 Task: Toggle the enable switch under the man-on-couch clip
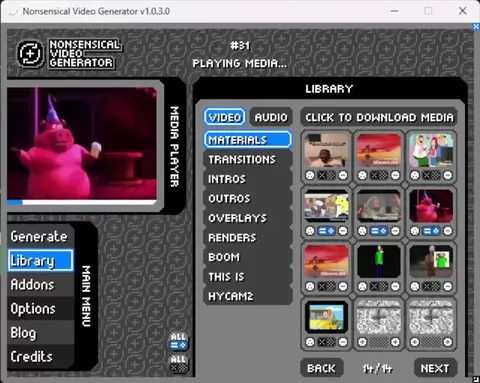(x=327, y=175)
